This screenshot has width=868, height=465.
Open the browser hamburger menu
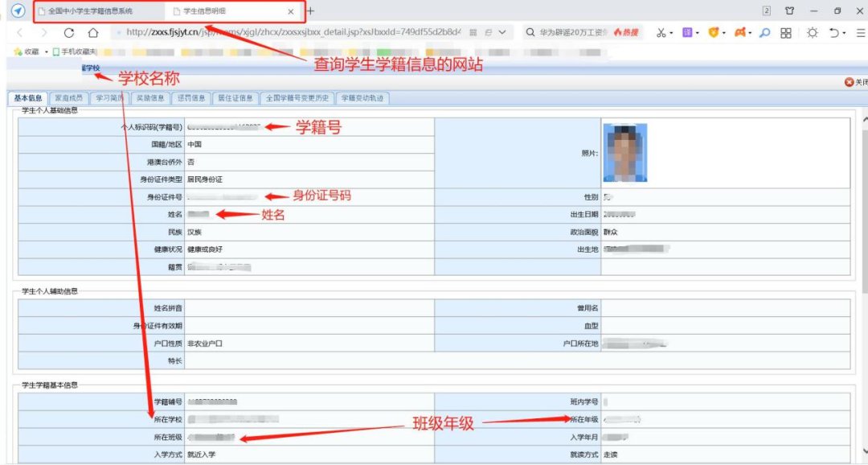point(860,33)
